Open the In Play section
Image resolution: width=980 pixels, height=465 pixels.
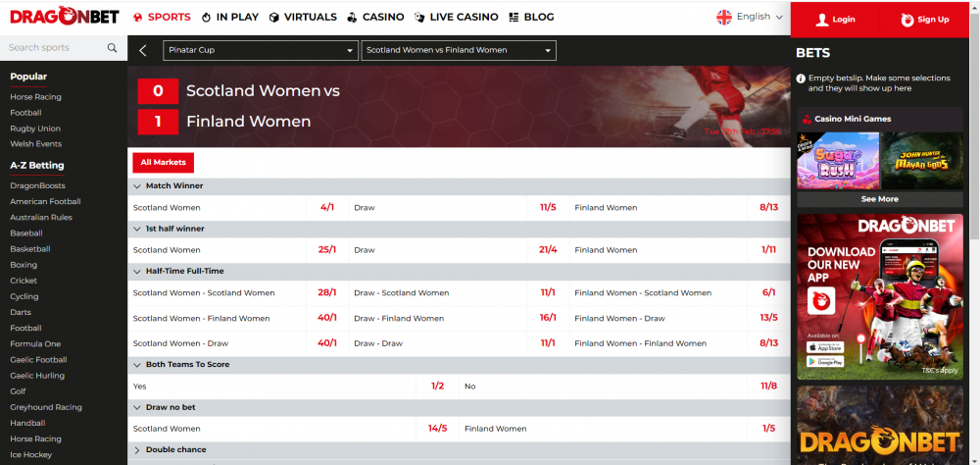click(230, 18)
